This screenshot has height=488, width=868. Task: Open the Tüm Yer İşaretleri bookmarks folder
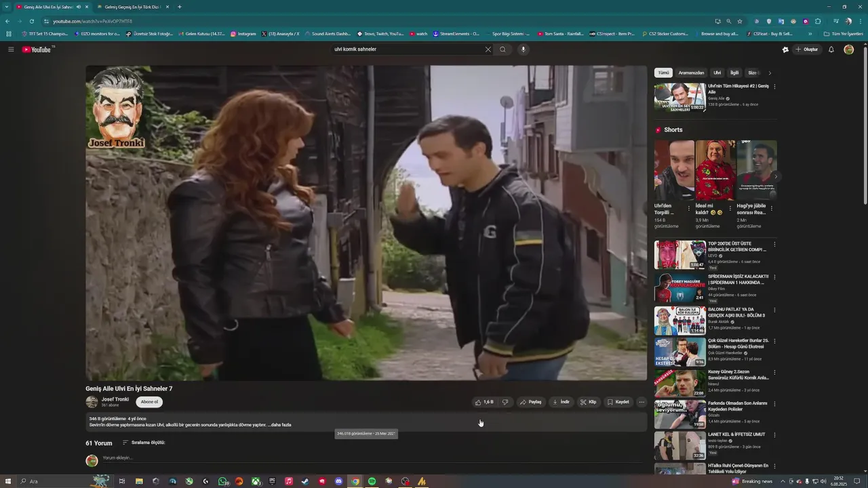tap(843, 33)
